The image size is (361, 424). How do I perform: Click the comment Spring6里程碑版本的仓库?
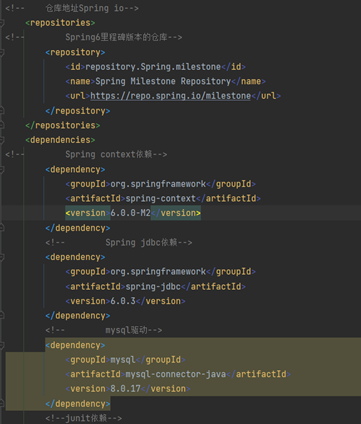click(116, 37)
